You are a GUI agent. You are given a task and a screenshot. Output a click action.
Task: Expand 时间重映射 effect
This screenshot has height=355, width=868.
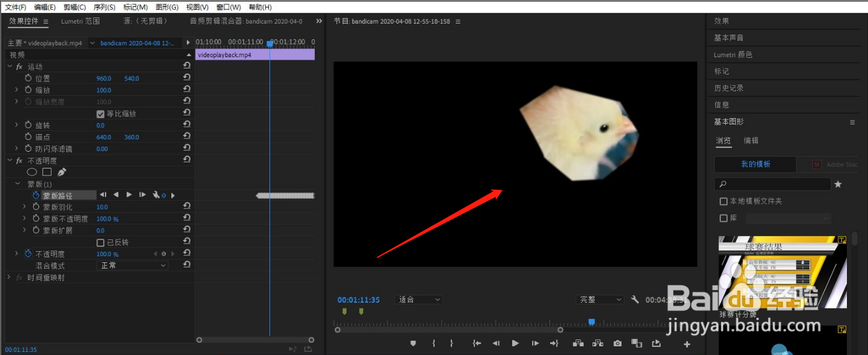[9, 277]
